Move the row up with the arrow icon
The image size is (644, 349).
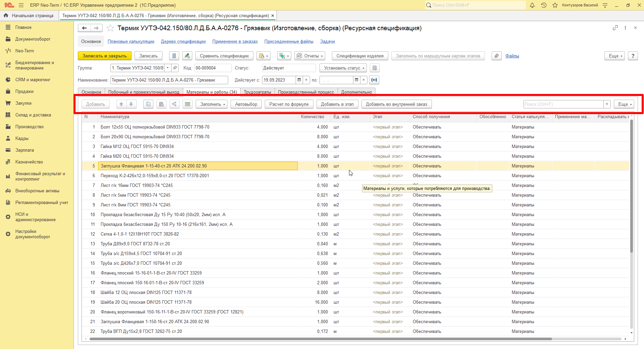click(121, 104)
